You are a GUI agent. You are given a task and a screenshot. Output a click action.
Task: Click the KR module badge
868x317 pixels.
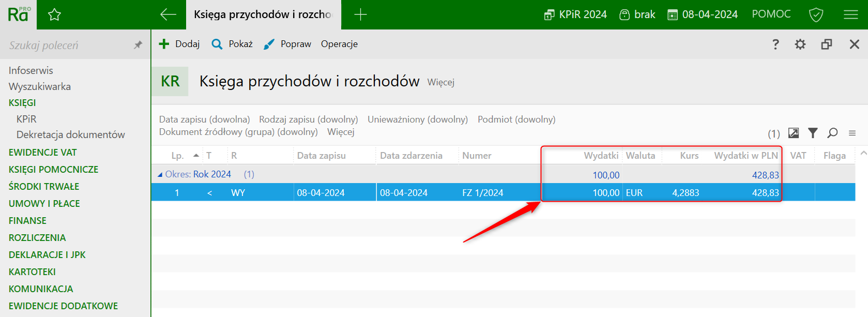170,81
